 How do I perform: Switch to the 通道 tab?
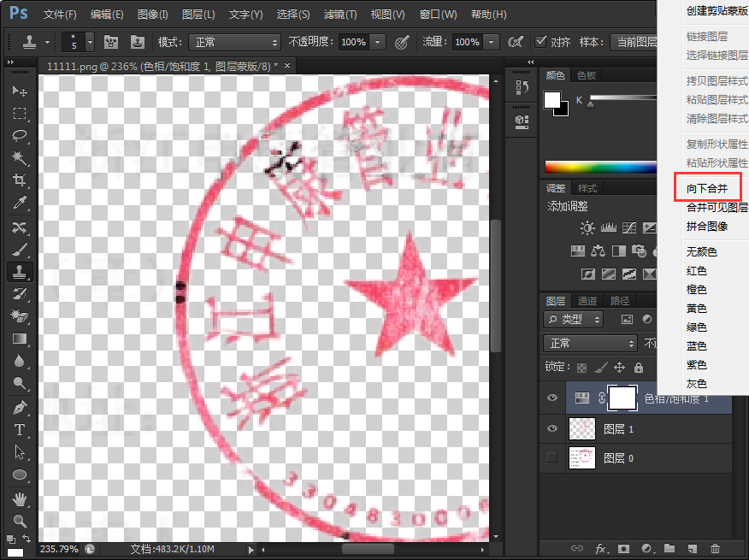click(x=587, y=301)
